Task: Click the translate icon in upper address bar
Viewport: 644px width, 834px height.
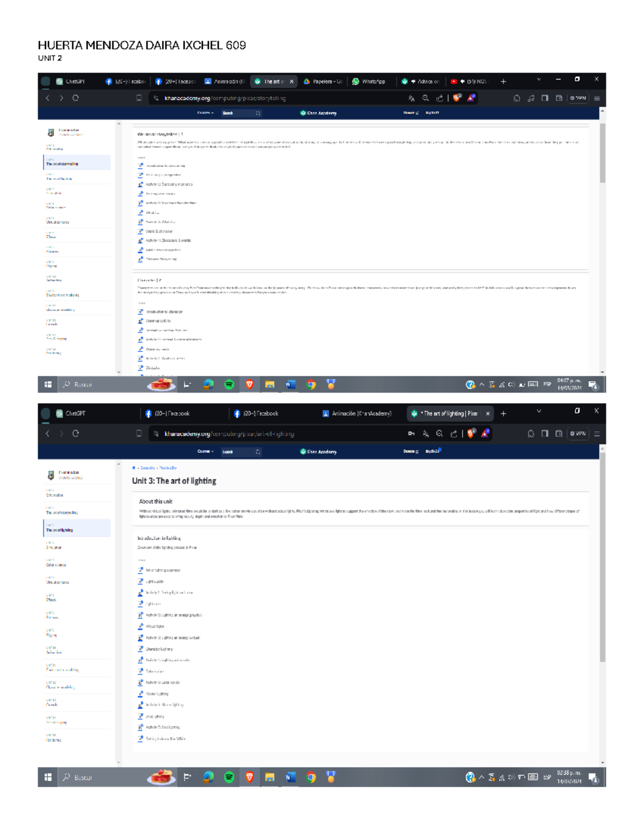Action: (x=411, y=98)
